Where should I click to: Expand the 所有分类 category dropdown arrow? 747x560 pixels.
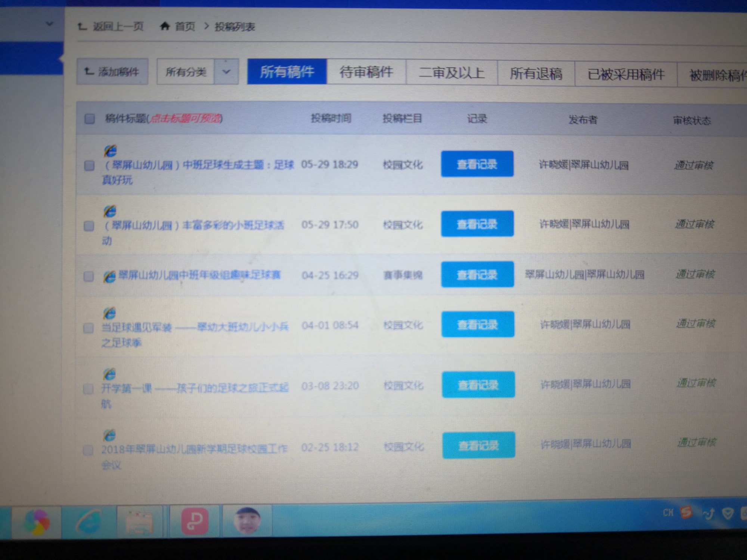[226, 72]
